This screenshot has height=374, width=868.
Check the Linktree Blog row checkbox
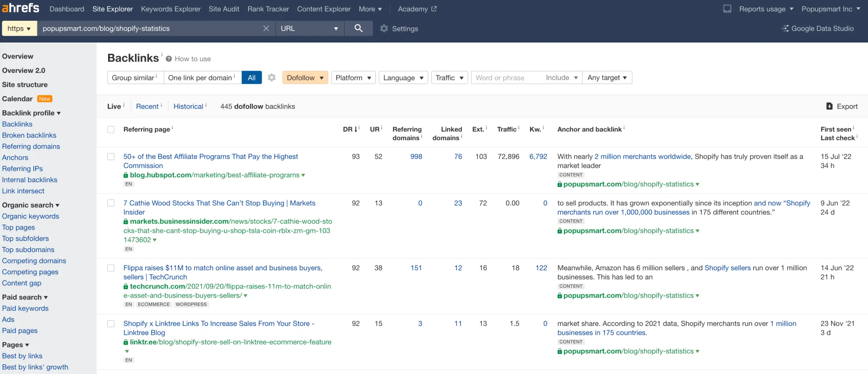[111, 324]
